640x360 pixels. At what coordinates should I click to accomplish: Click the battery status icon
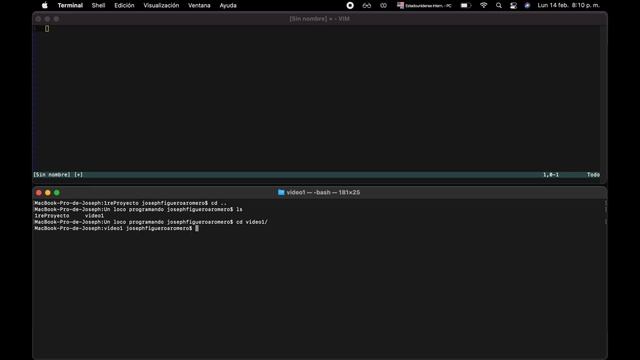tap(466, 5)
